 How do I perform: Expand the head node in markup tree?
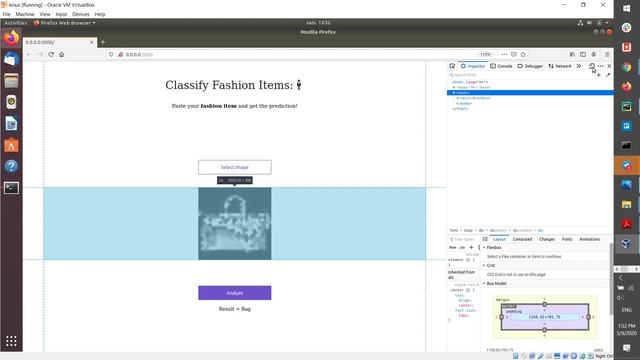(x=454, y=87)
